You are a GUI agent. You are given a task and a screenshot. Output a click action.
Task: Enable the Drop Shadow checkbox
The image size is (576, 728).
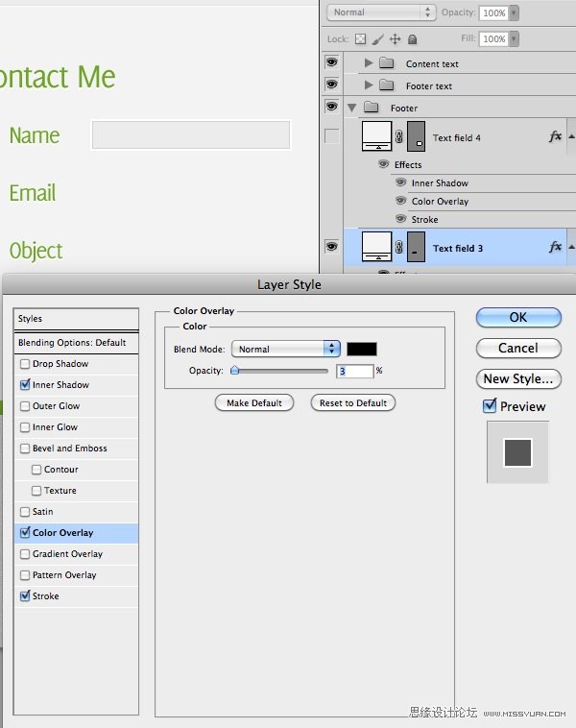25,364
